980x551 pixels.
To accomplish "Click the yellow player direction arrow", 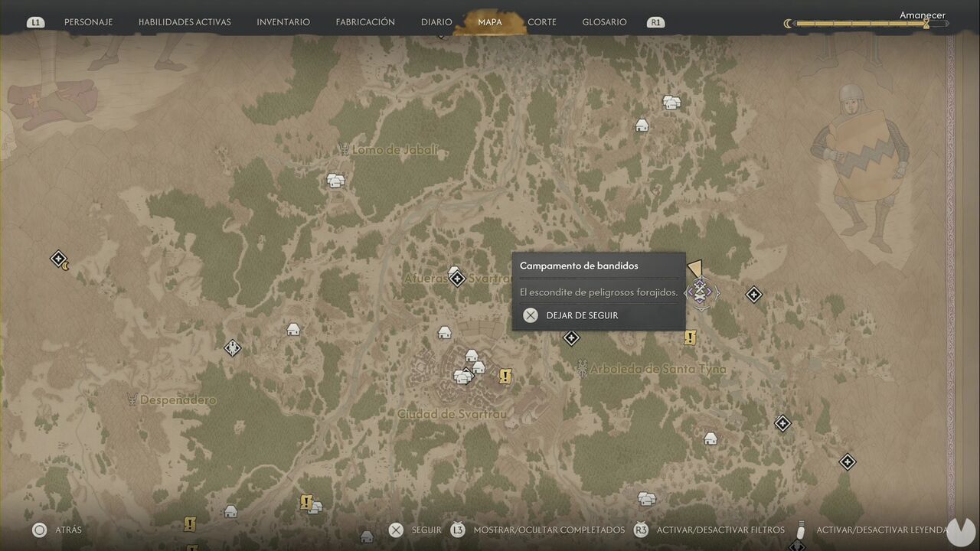I will pos(695,268).
